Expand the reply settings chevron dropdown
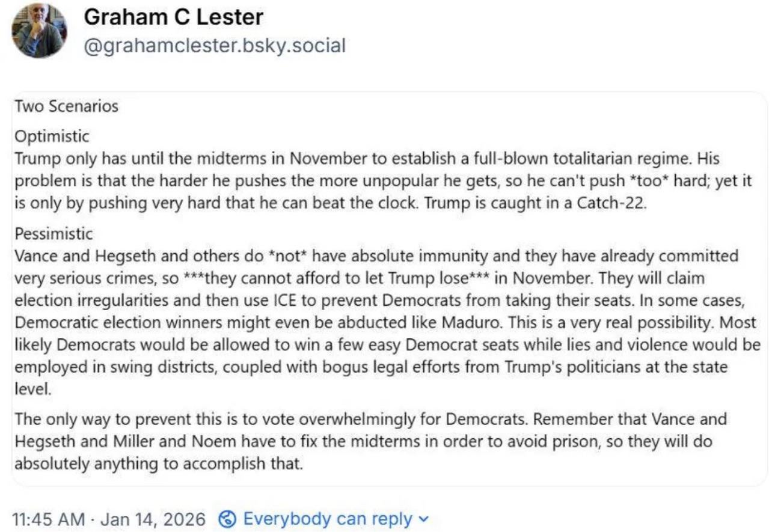The image size is (772, 532). click(x=424, y=518)
